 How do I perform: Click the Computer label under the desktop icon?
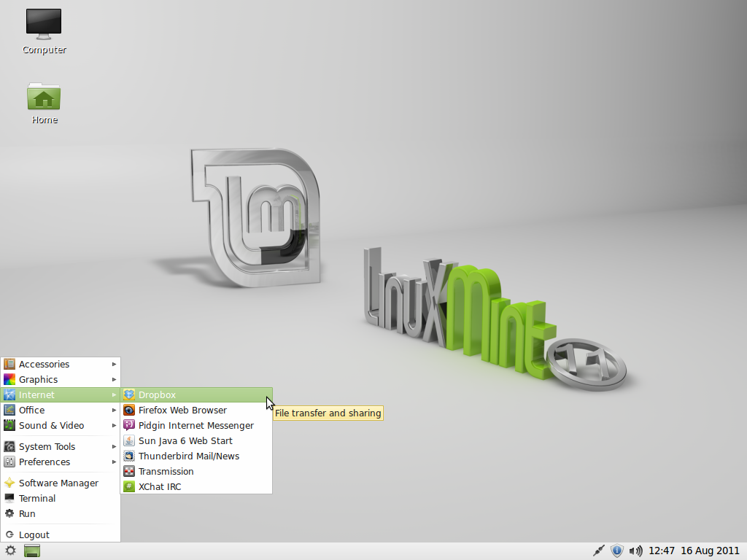[44, 50]
